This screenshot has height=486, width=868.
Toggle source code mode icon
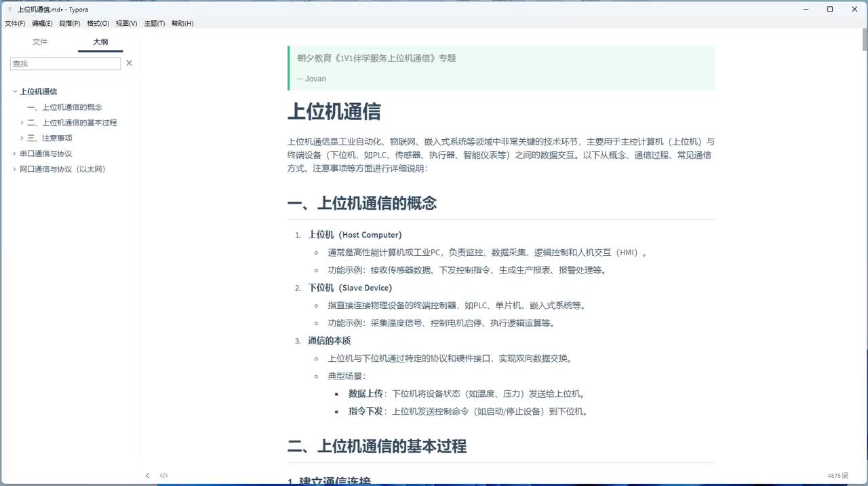pos(163,476)
